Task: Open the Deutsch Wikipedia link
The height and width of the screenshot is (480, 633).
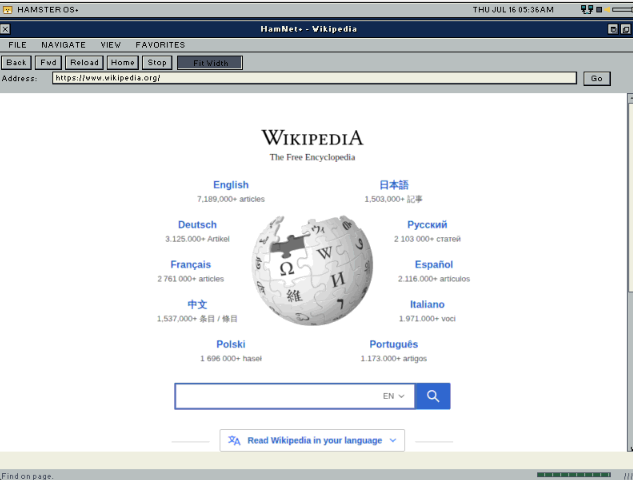Action: pyautogui.click(x=197, y=225)
